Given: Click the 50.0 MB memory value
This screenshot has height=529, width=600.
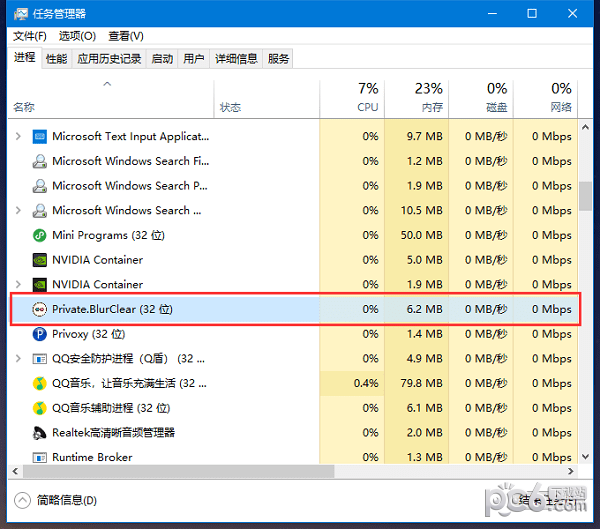Looking at the screenshot, I should pyautogui.click(x=422, y=235).
